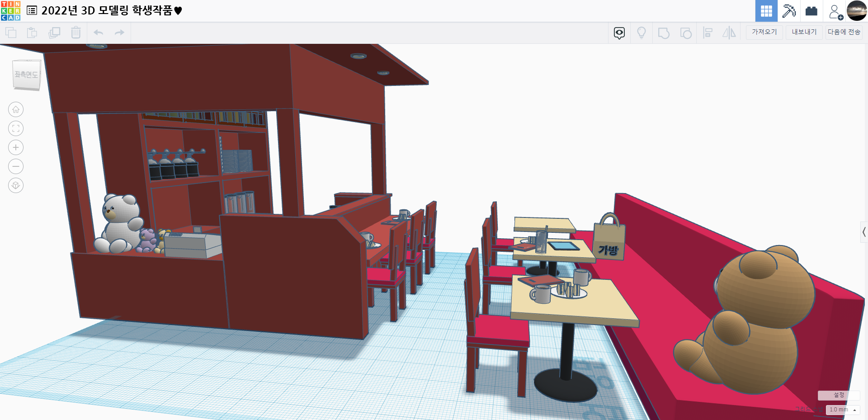Select the Mirror tool icon
This screenshot has width=868, height=420.
click(729, 33)
